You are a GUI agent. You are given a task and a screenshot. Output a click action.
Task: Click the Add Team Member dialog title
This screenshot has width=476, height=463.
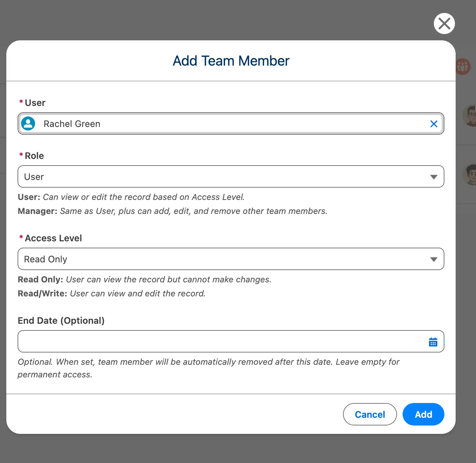tap(231, 60)
